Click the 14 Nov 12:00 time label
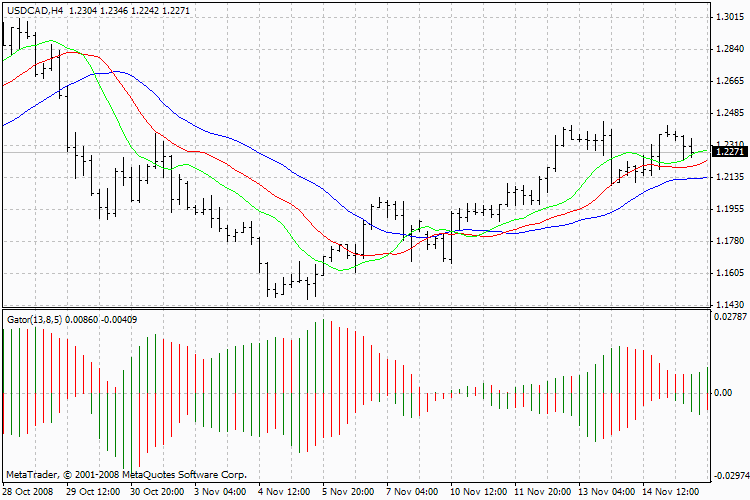750x500 pixels. tap(670, 492)
